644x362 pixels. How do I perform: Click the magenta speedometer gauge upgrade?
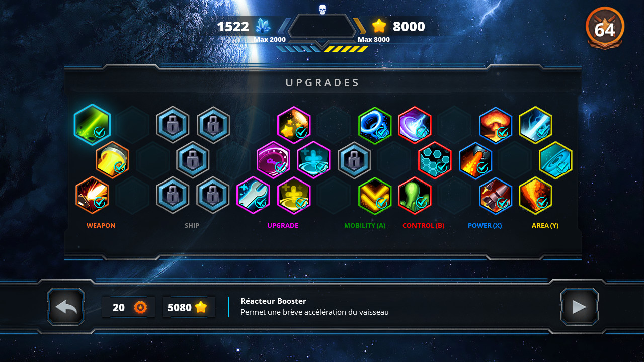(273, 160)
